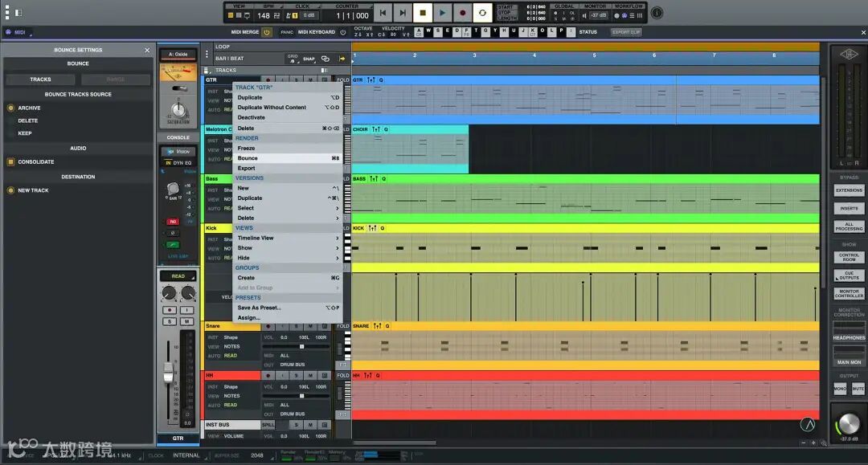868x465 pixels.
Task: Choose Duplicate in the TRACK "GTR" section
Action: click(x=287, y=97)
